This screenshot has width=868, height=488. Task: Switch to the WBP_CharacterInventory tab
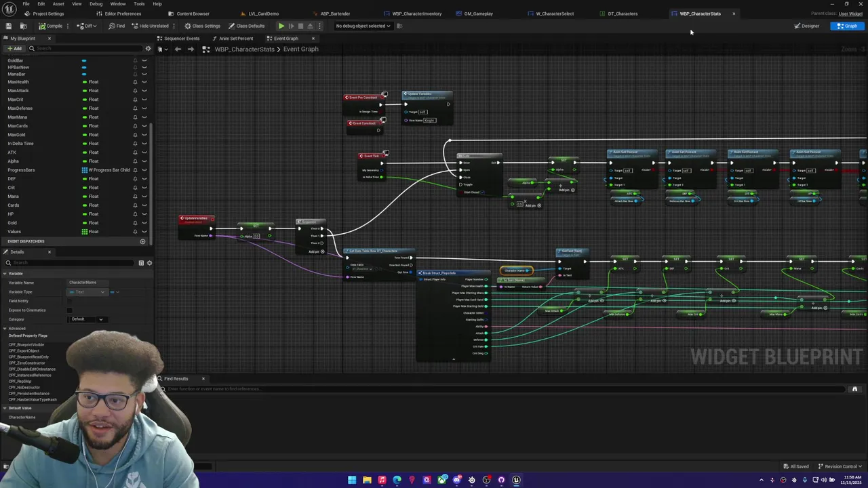point(413,14)
